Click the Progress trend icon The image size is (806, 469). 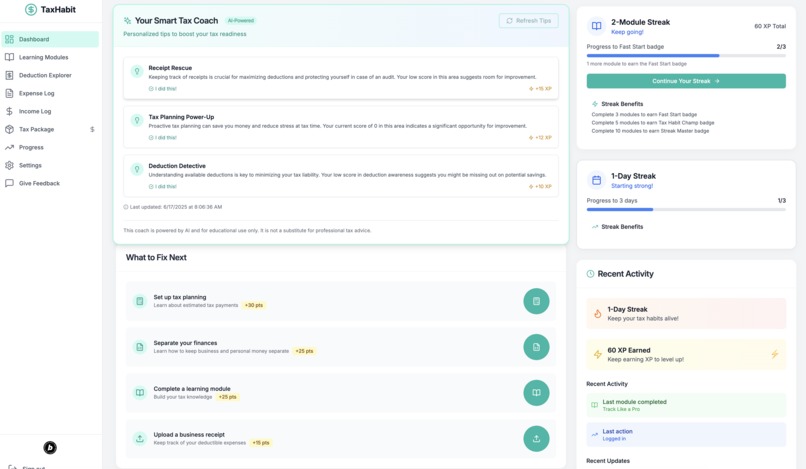pyautogui.click(x=9, y=147)
